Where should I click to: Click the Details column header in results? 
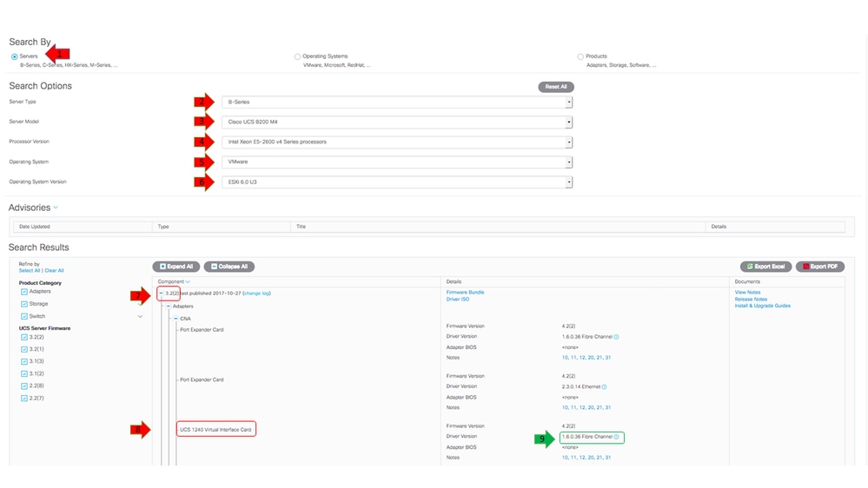click(454, 281)
